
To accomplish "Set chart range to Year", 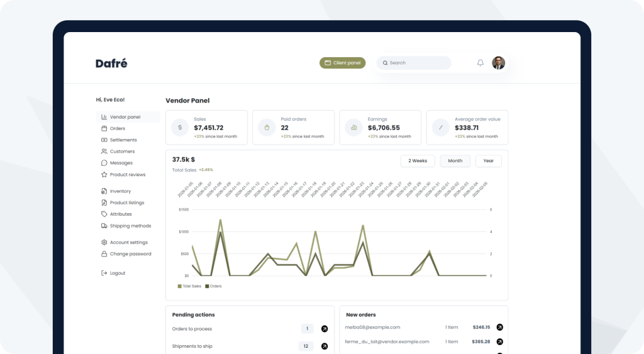I will [488, 161].
